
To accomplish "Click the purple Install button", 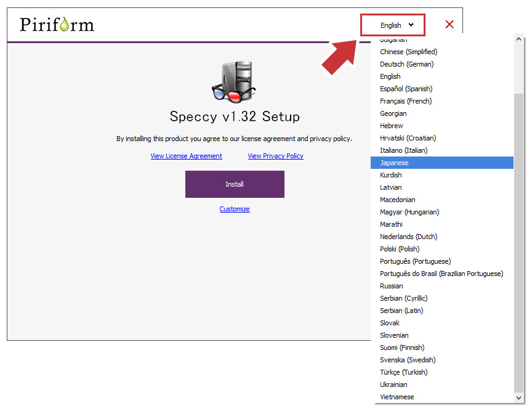I will pyautogui.click(x=235, y=184).
